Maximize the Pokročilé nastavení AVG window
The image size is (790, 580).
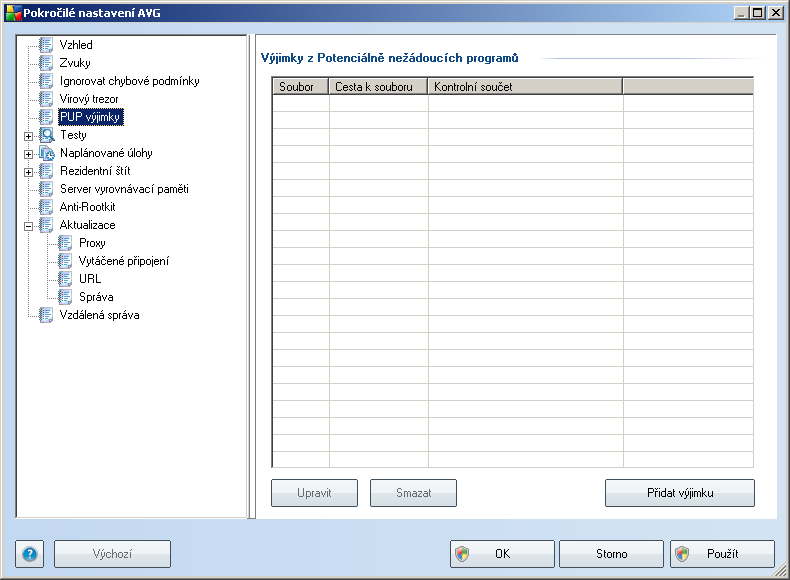[757, 13]
